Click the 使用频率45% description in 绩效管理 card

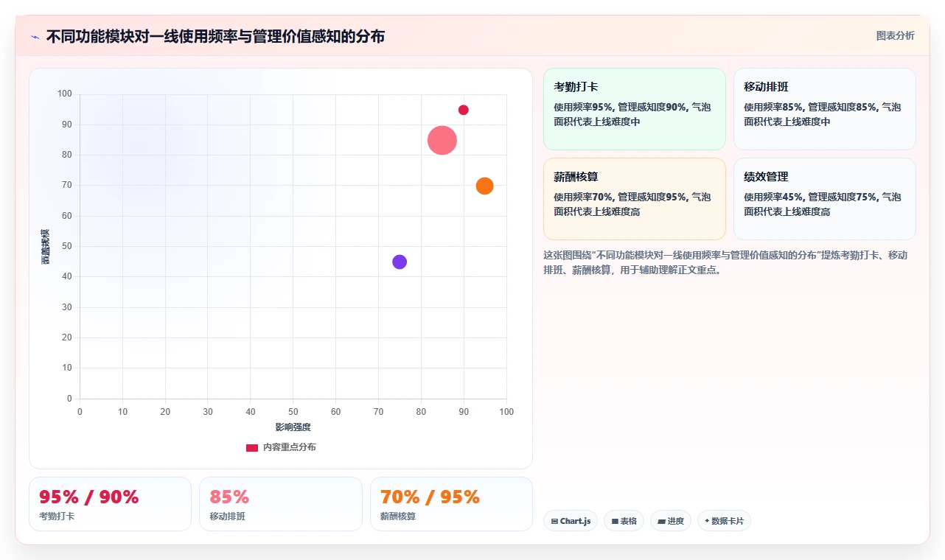pyautogui.click(x=822, y=204)
